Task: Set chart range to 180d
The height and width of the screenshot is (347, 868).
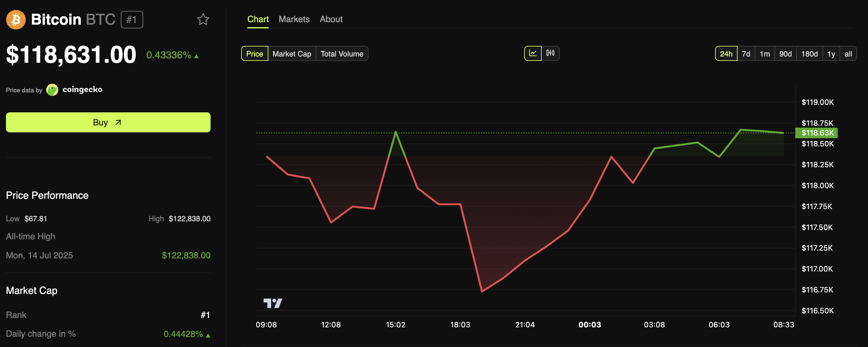Action: tap(809, 54)
